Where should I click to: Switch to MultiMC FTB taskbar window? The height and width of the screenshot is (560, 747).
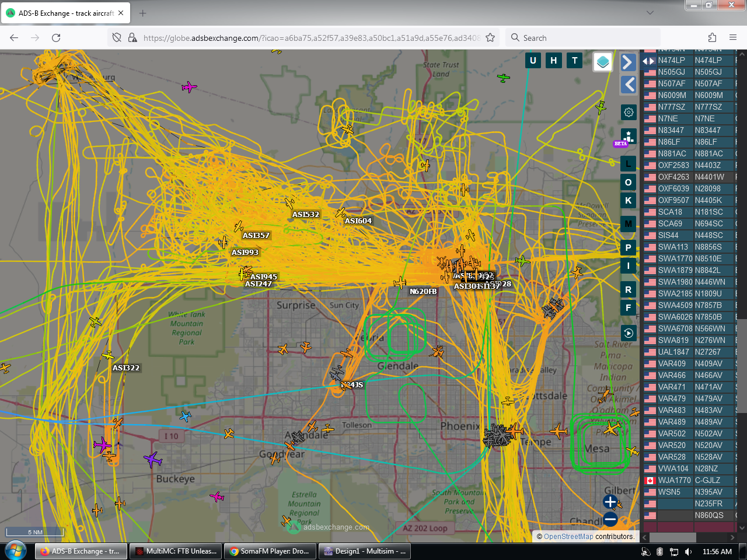pos(175,551)
